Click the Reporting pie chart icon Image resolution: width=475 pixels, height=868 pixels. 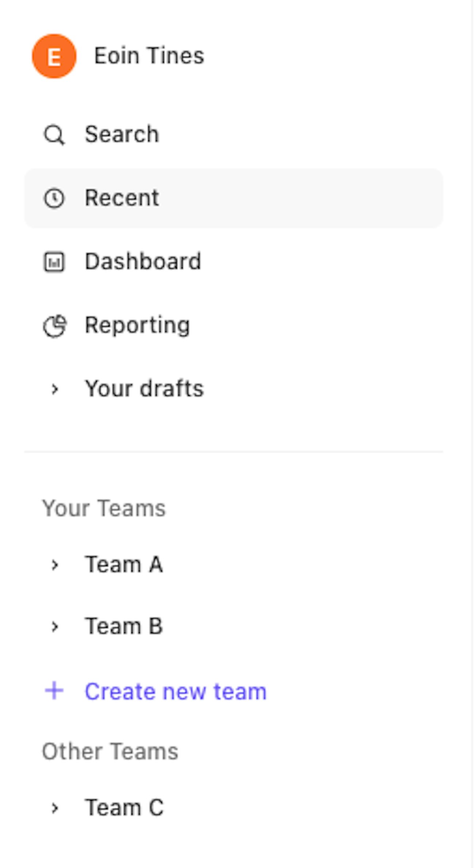54,326
